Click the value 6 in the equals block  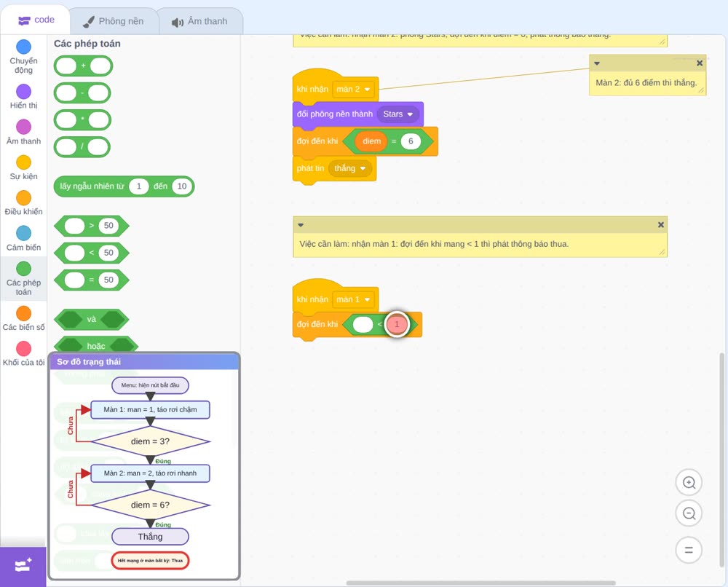pos(411,141)
